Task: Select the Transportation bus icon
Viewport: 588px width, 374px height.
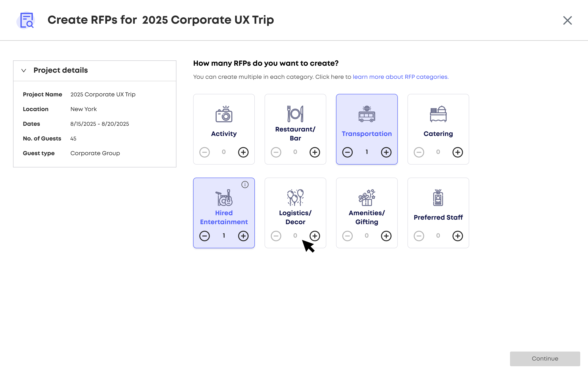Action: pyautogui.click(x=367, y=114)
